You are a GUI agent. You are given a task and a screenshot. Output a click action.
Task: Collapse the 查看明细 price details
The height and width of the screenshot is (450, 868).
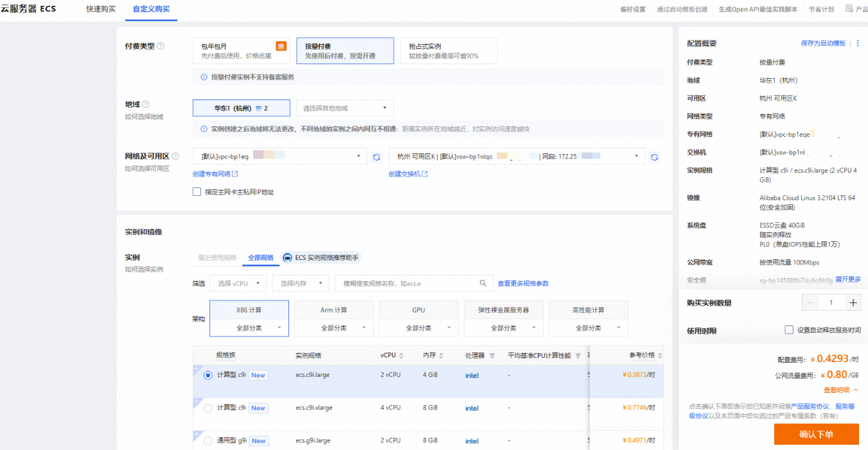pos(841,390)
